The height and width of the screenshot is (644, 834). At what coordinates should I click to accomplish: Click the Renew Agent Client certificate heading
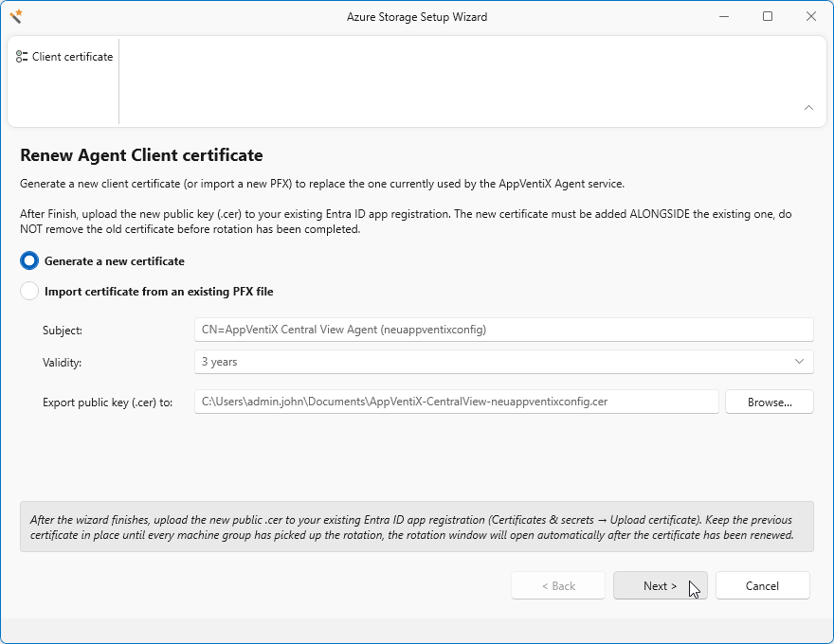tap(141, 155)
